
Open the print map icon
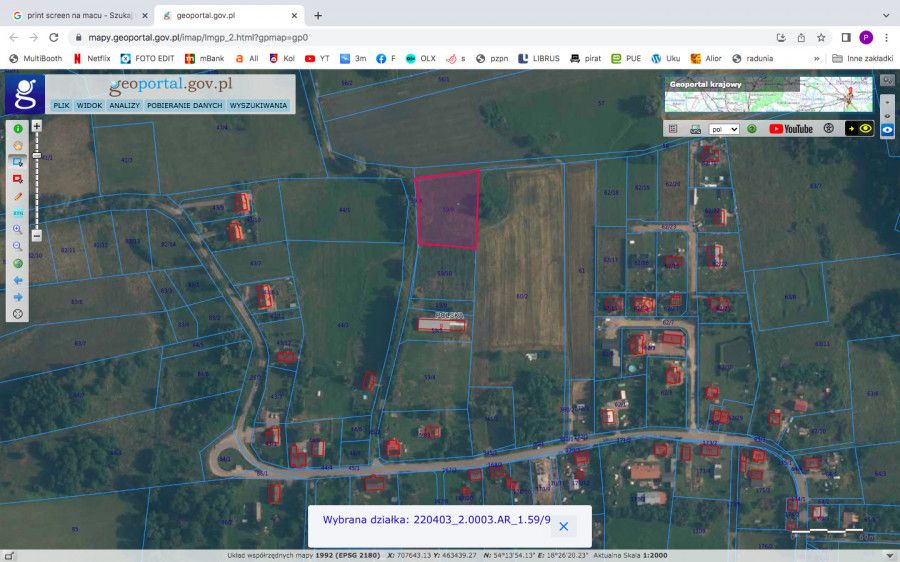(x=696, y=129)
